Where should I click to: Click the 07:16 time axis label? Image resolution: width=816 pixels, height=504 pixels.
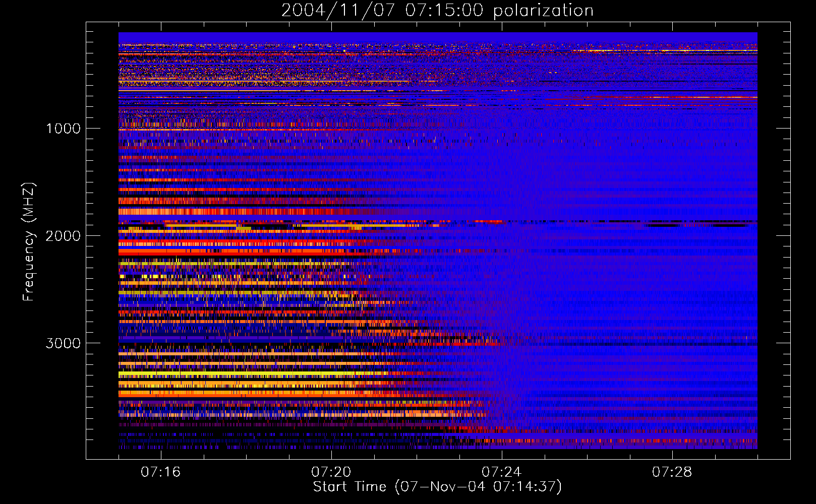pyautogui.click(x=161, y=472)
